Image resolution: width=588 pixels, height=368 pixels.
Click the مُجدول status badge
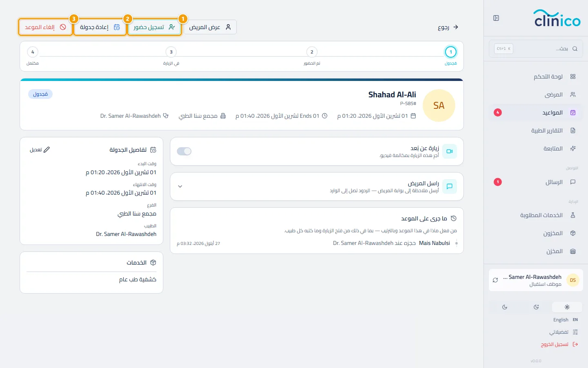[40, 94]
